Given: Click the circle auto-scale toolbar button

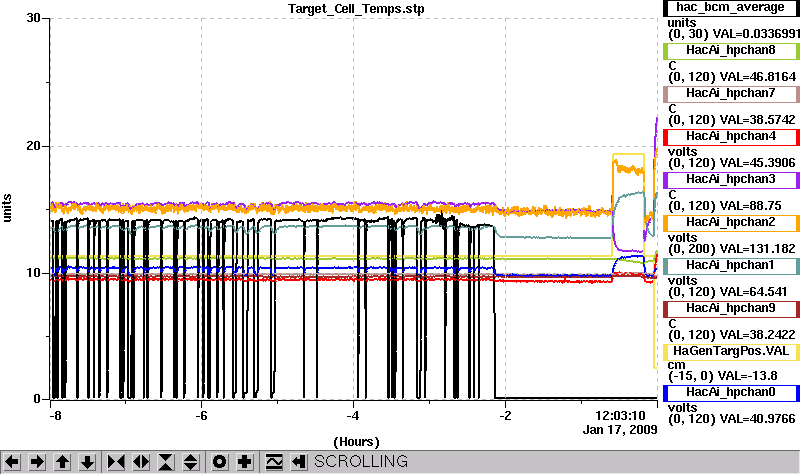Looking at the screenshot, I should 219,462.
